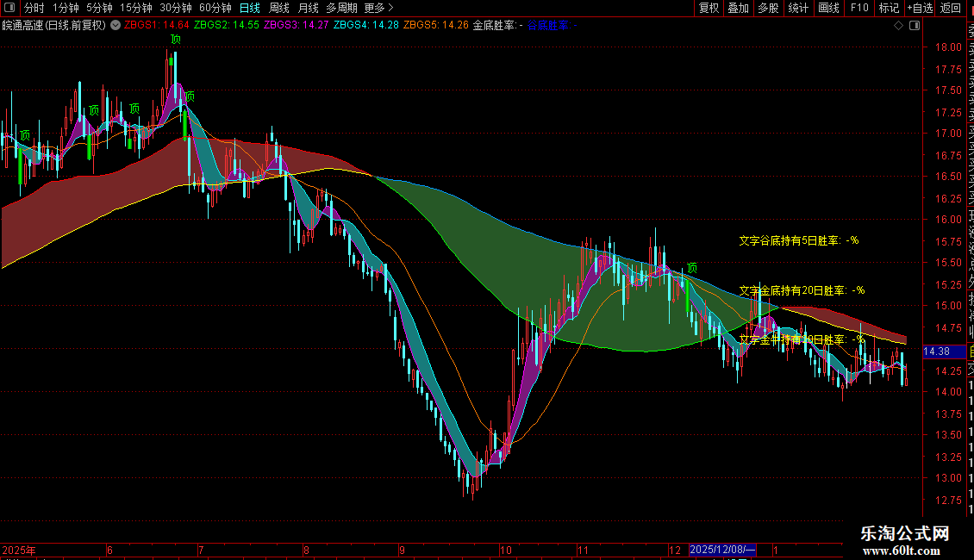The height and width of the screenshot is (560, 974).
Task: Open F10 company information
Action: point(859,8)
